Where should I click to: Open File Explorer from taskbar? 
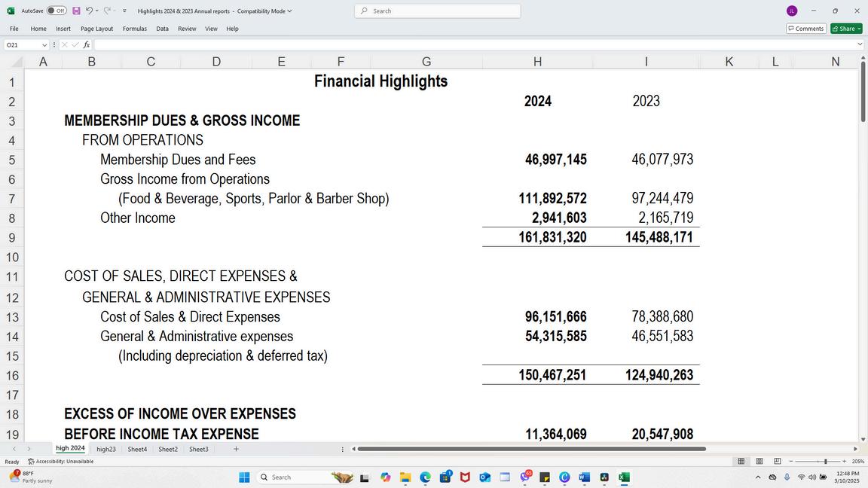(x=405, y=477)
